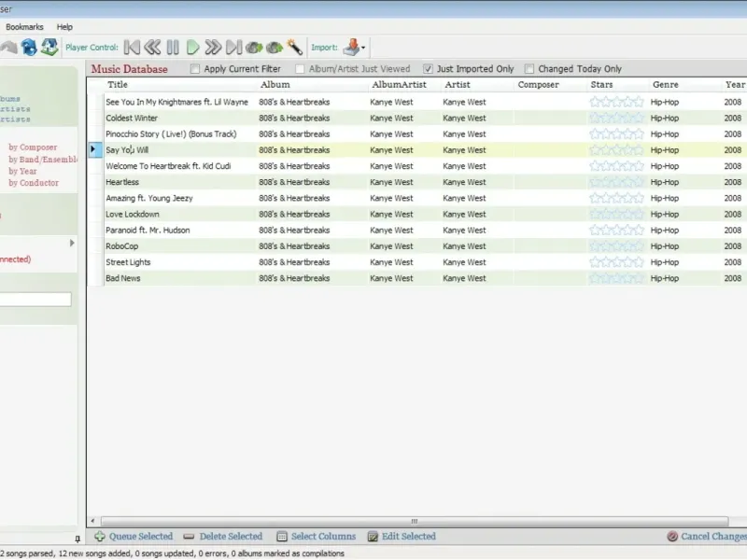Skip to next track button

pyautogui.click(x=234, y=48)
